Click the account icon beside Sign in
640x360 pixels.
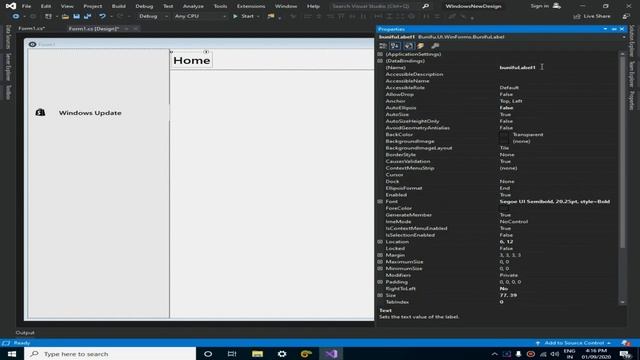(556, 6)
